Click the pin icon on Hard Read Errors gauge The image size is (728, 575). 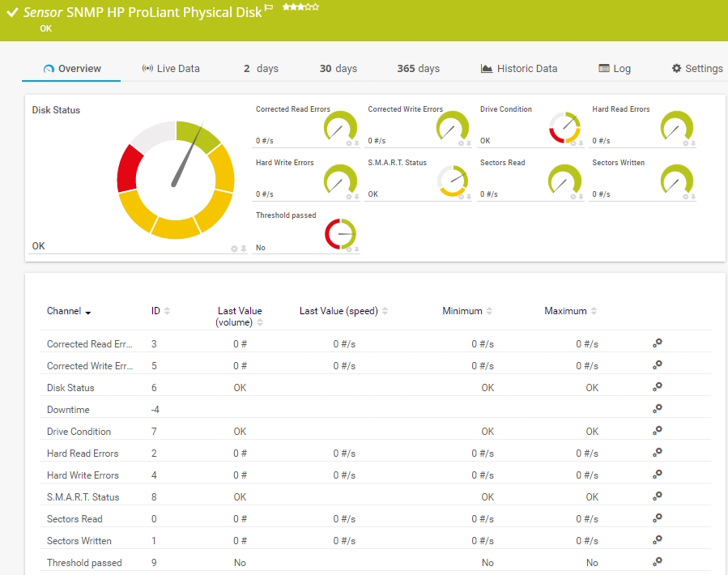pyautogui.click(x=693, y=143)
